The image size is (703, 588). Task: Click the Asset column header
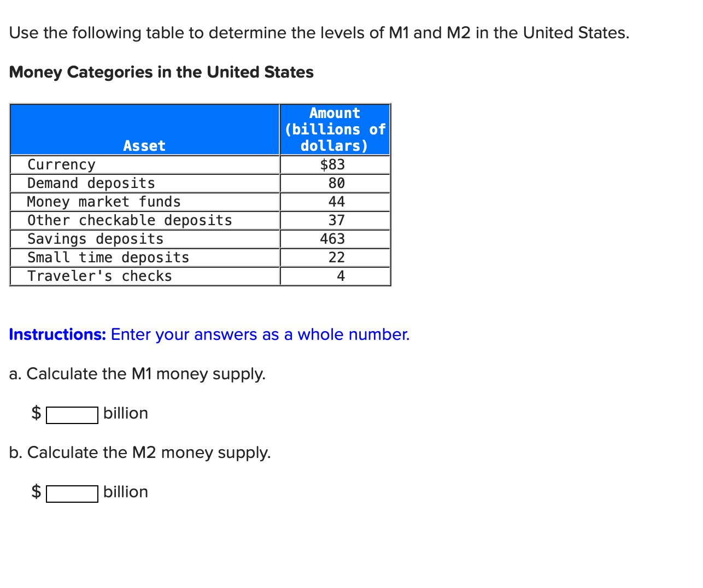click(144, 145)
